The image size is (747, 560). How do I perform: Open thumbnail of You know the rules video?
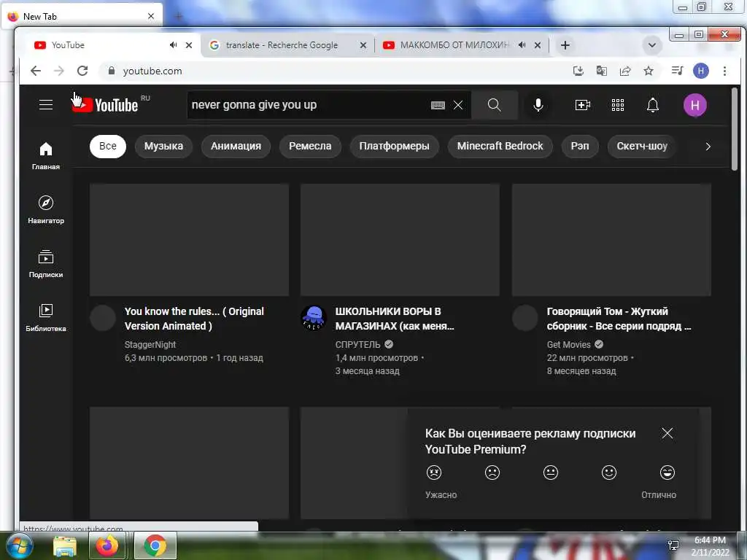189,239
